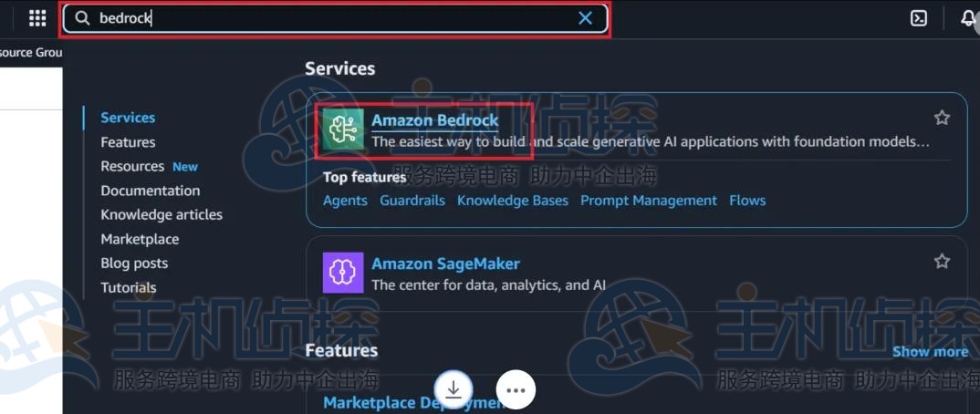Click the Amazon SageMaker service icon
Screen dimensions: 980x414
[x=343, y=273]
